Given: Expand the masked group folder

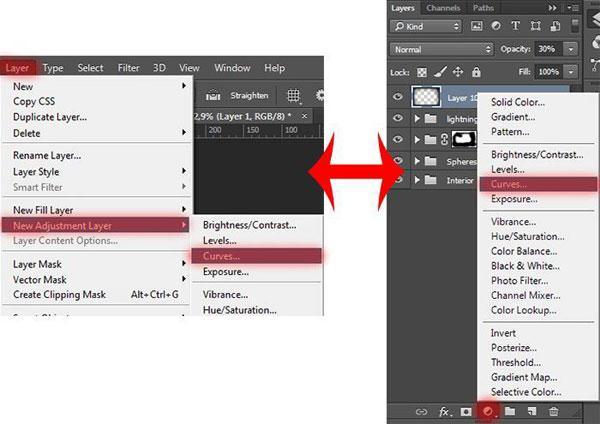Looking at the screenshot, I should pyautogui.click(x=417, y=140).
